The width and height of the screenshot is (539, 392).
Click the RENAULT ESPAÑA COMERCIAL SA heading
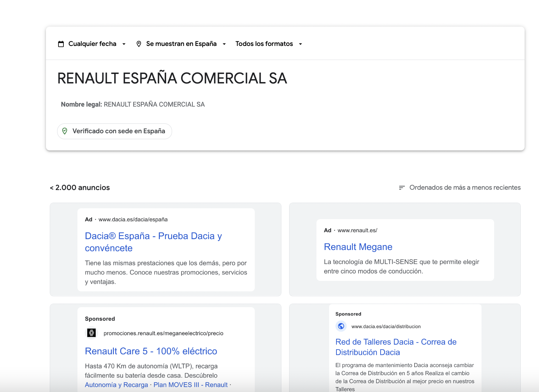pos(172,78)
